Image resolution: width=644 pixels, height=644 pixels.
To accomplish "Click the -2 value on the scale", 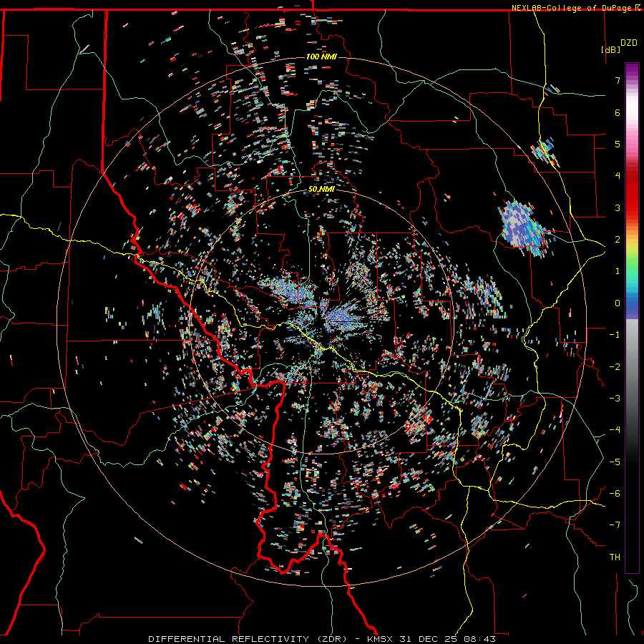I will 615,367.
